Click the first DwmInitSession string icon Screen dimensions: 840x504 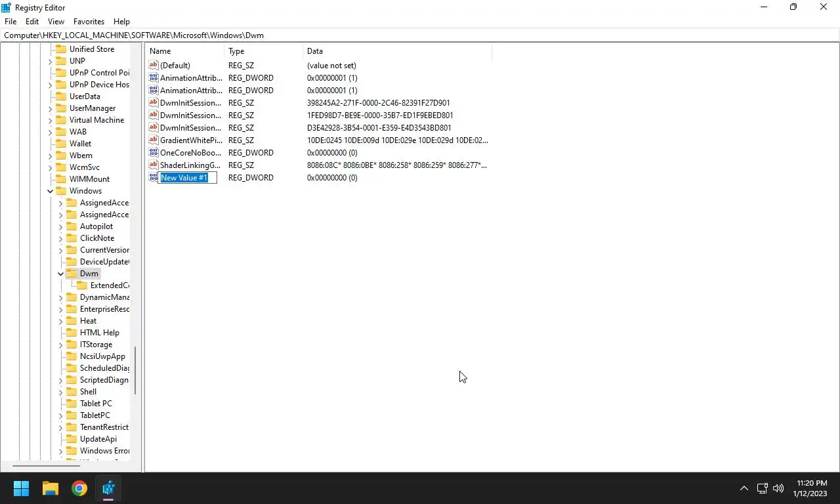click(x=154, y=102)
